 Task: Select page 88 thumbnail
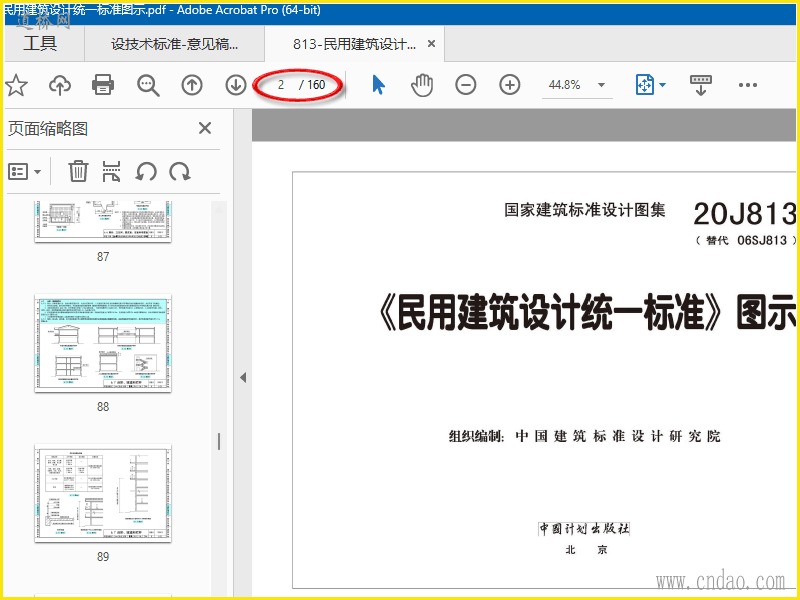coord(103,343)
